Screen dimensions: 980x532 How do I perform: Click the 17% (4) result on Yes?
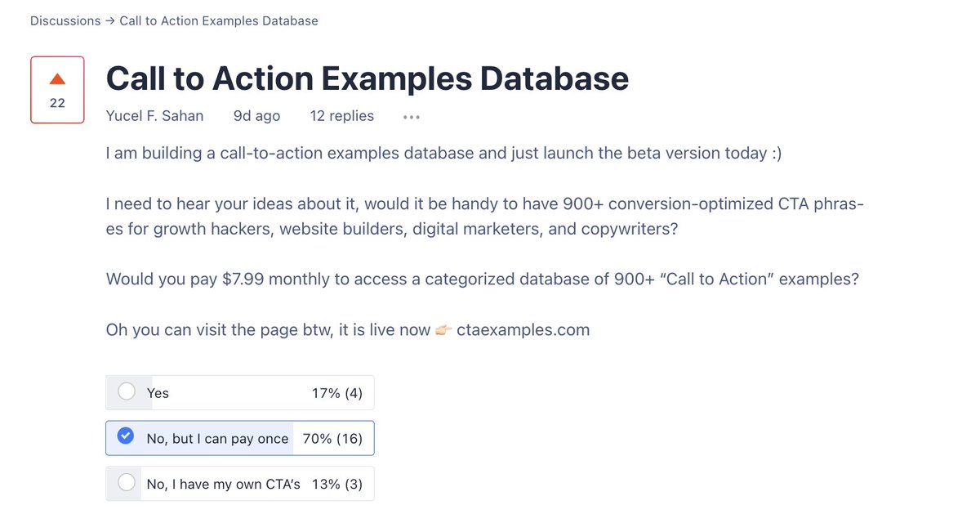pos(337,393)
